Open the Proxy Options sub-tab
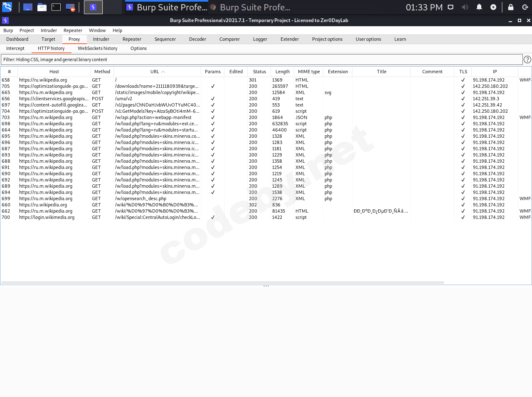 (x=138, y=48)
